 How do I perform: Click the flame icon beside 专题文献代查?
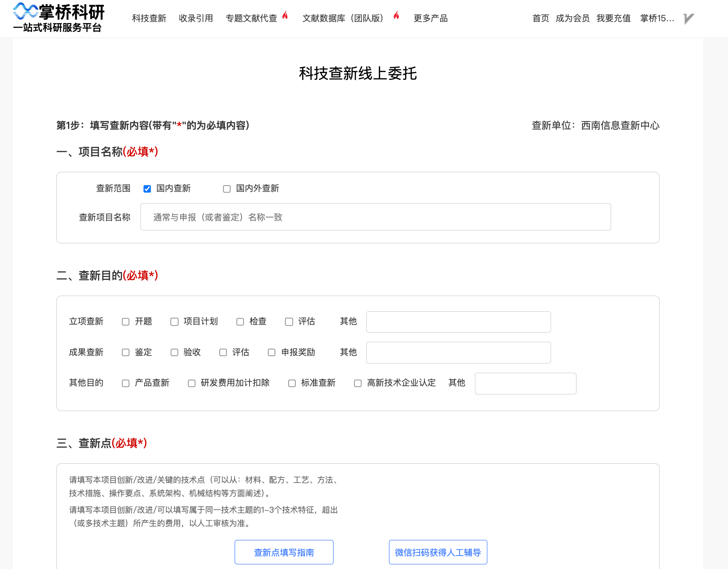[x=285, y=15]
